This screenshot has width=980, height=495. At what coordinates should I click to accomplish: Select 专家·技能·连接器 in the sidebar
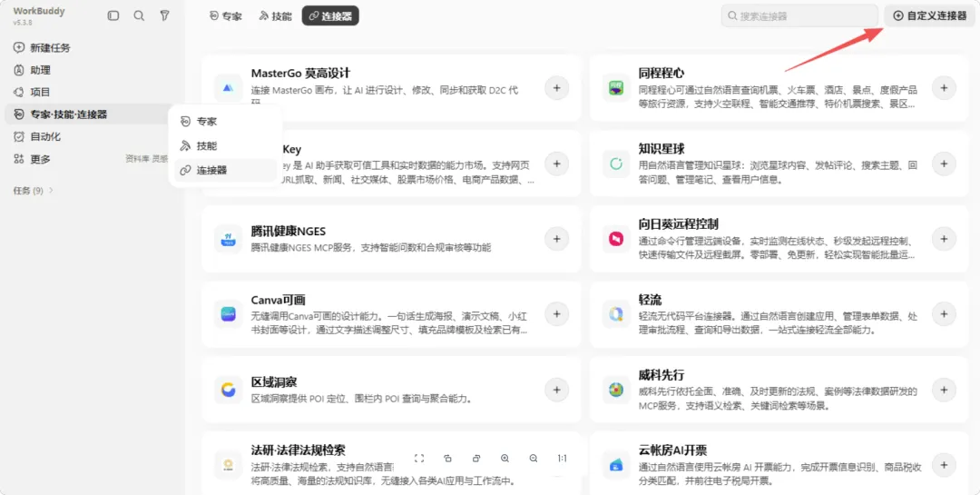tap(89, 114)
